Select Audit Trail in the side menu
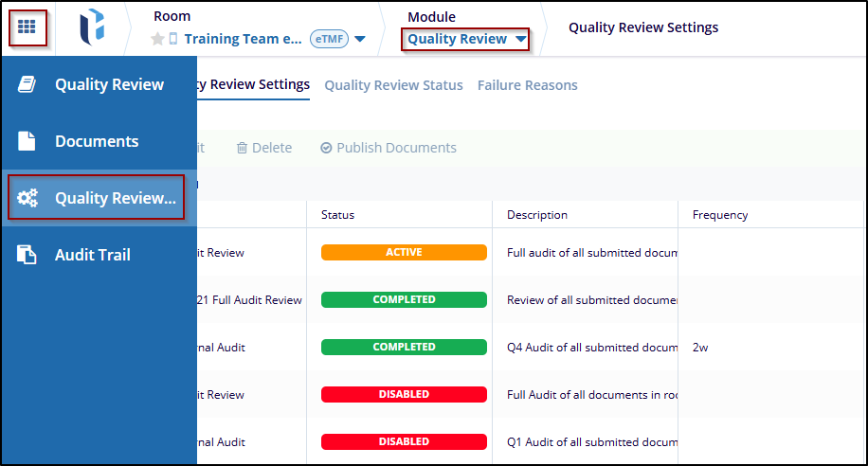Image resolution: width=868 pixels, height=466 pixels. pos(93,255)
